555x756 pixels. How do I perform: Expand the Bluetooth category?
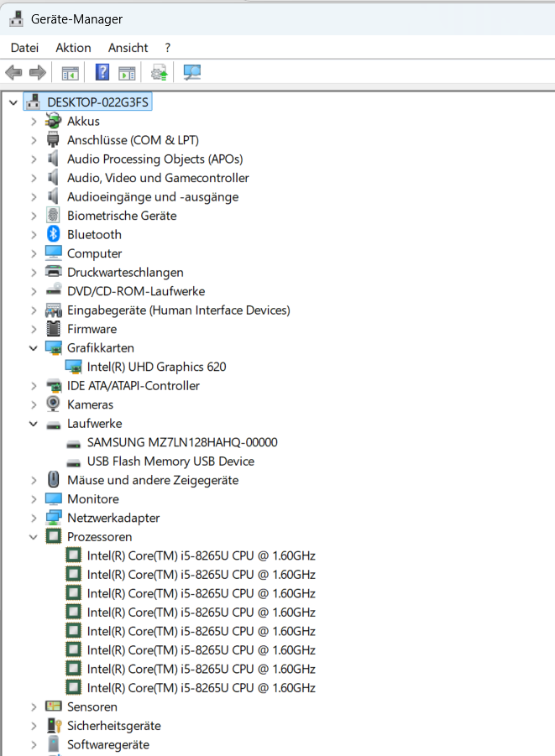pyautogui.click(x=34, y=235)
